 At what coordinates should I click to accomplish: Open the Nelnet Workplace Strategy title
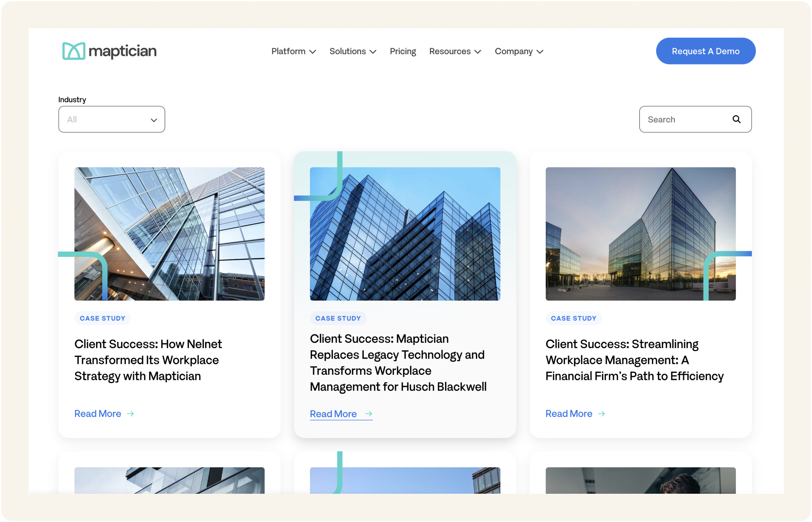coord(148,360)
